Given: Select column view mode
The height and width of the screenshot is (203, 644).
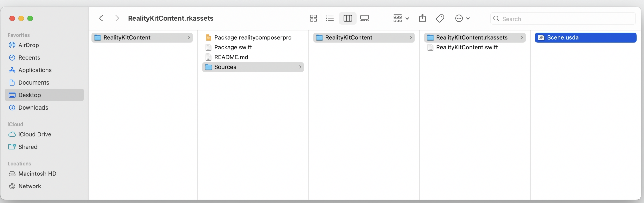Looking at the screenshot, I should (347, 18).
